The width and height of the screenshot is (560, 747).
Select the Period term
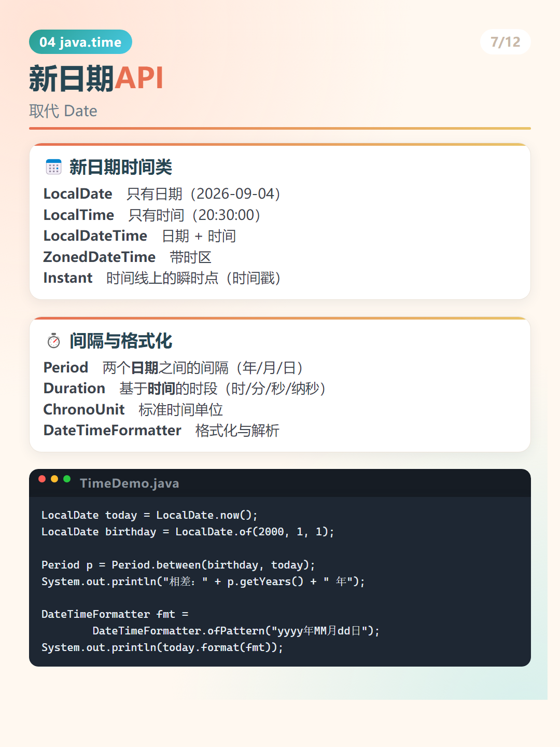point(66,368)
